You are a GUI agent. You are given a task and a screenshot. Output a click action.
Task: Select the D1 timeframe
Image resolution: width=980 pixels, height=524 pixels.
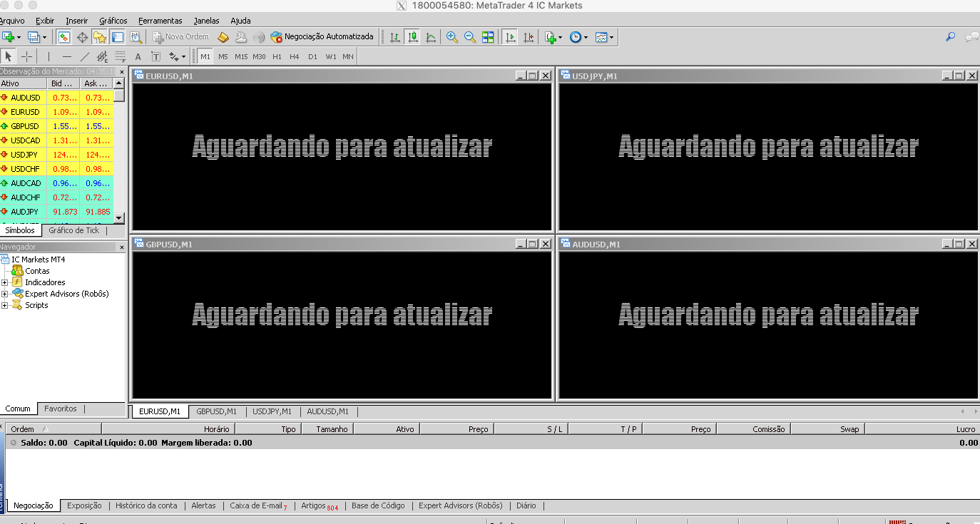(312, 56)
